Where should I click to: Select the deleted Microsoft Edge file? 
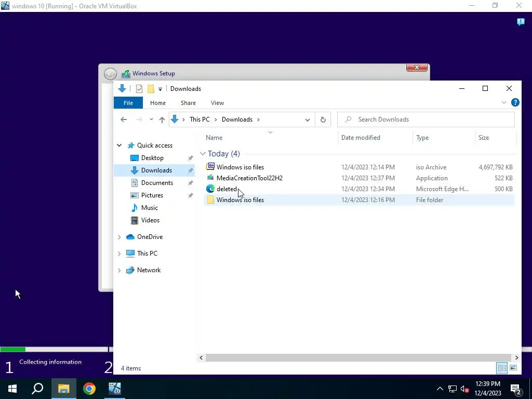360,189
